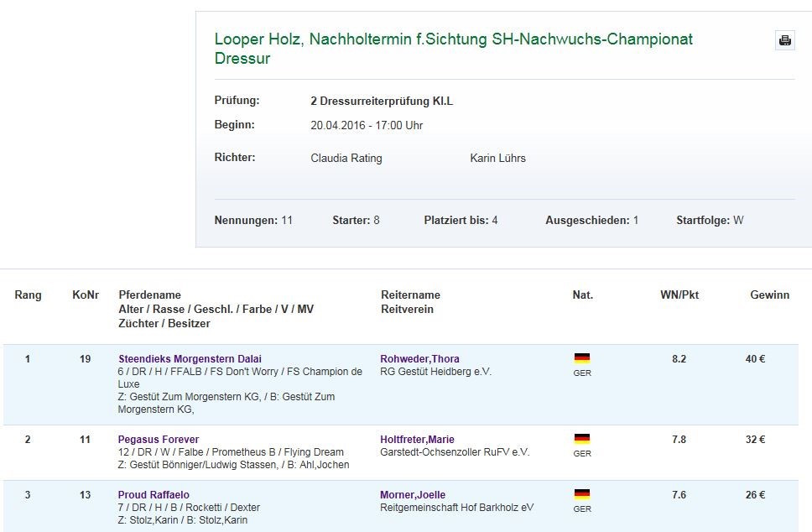
Task: Click judge name Karin Lührs
Action: click(498, 158)
